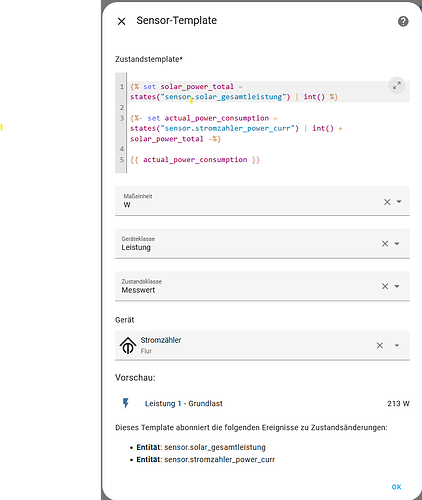Close the Sensor-Template dialog with X

(122, 22)
